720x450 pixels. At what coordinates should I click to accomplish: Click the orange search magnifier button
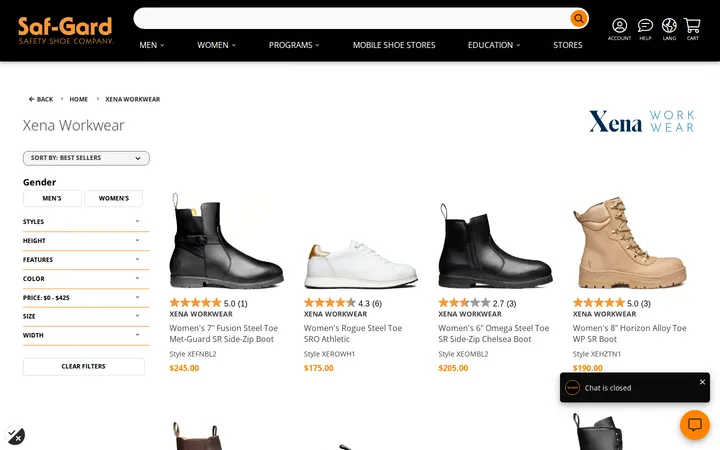(x=579, y=18)
